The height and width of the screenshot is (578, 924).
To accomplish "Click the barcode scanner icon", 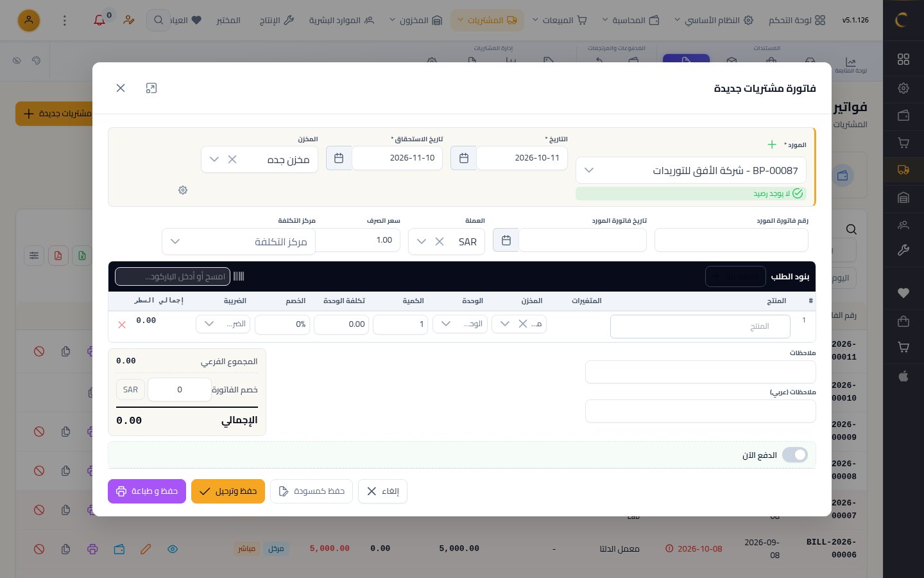I will pos(239,276).
